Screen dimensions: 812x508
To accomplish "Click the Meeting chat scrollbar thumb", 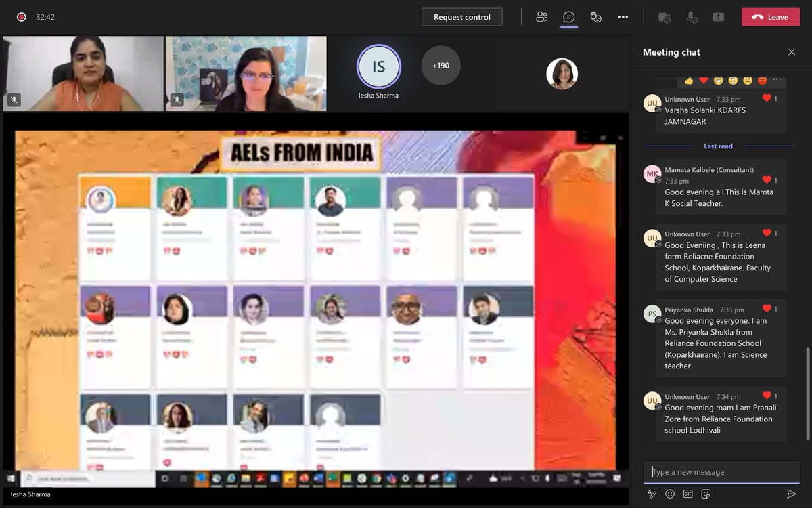I will 807,394.
